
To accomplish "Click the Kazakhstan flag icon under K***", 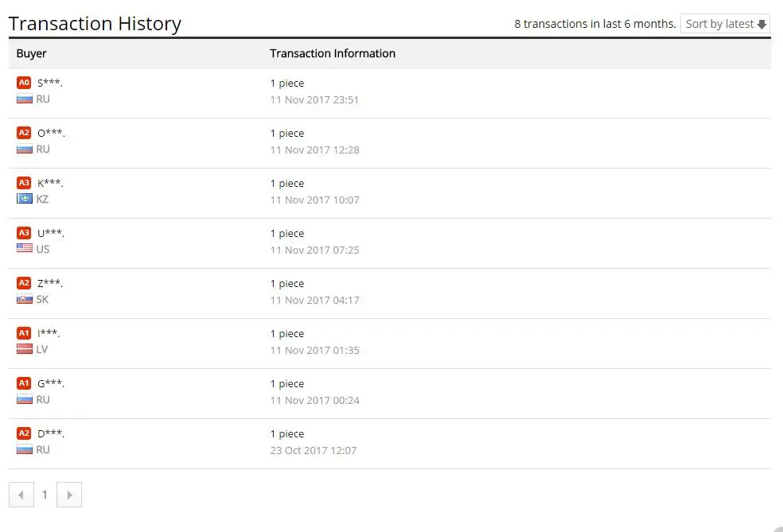I will pyautogui.click(x=25, y=199).
